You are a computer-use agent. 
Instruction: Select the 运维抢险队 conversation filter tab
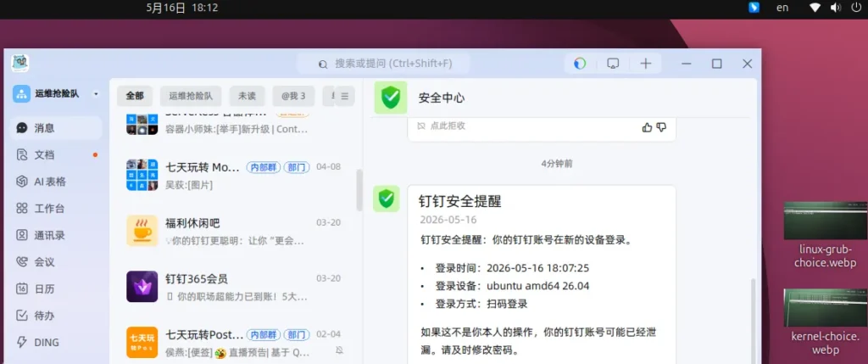click(x=191, y=96)
